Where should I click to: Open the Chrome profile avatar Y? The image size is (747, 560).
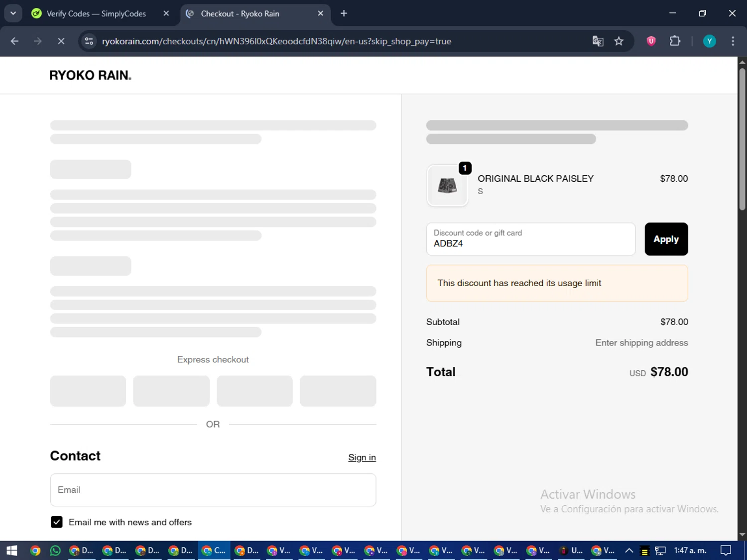click(709, 41)
